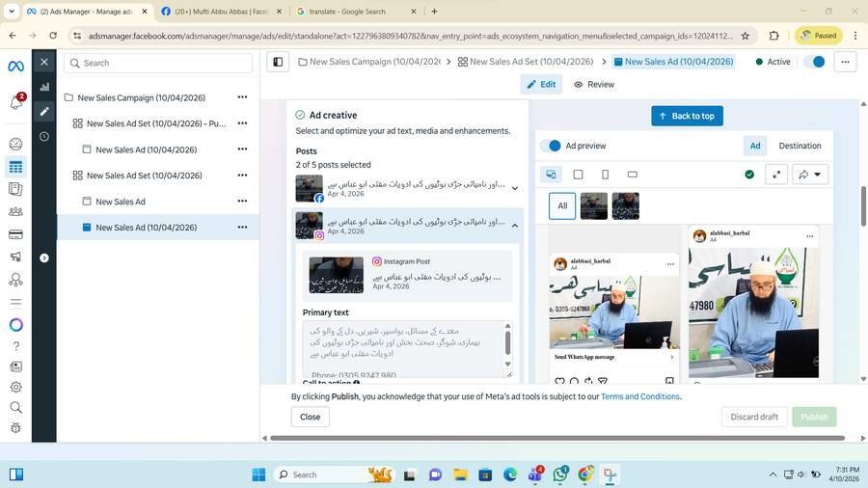Viewport: 868px width, 488px height.
Task: Click Back to top button
Action: [687, 116]
